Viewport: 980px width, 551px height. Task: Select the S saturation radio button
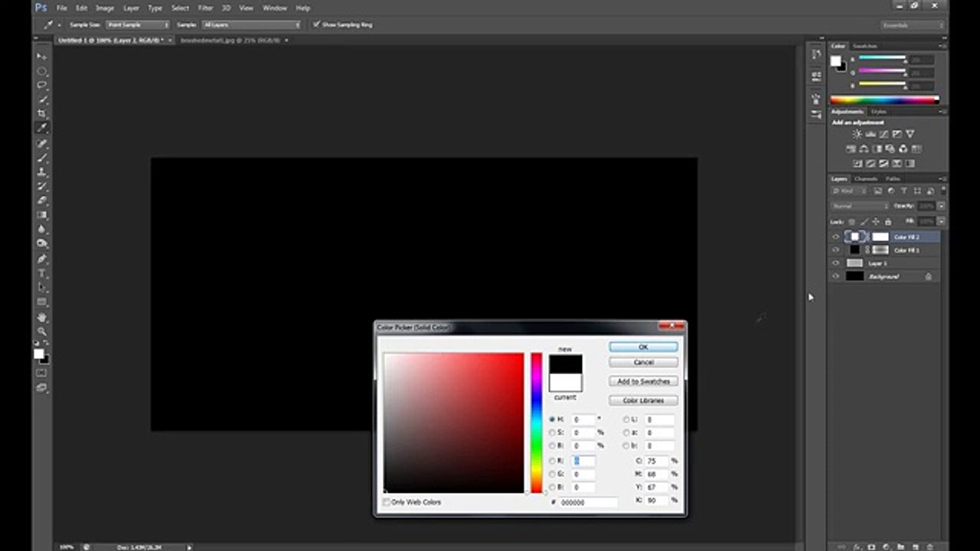[553, 432]
